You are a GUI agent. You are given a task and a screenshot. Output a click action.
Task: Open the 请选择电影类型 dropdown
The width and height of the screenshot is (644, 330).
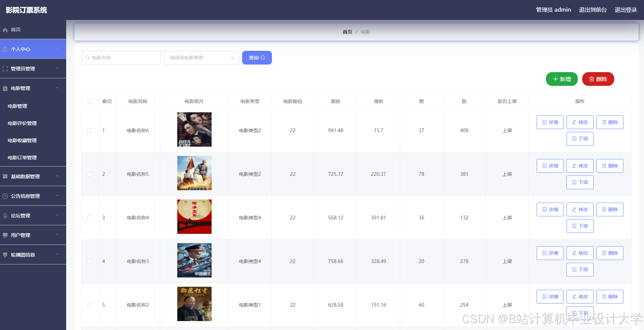click(x=201, y=58)
